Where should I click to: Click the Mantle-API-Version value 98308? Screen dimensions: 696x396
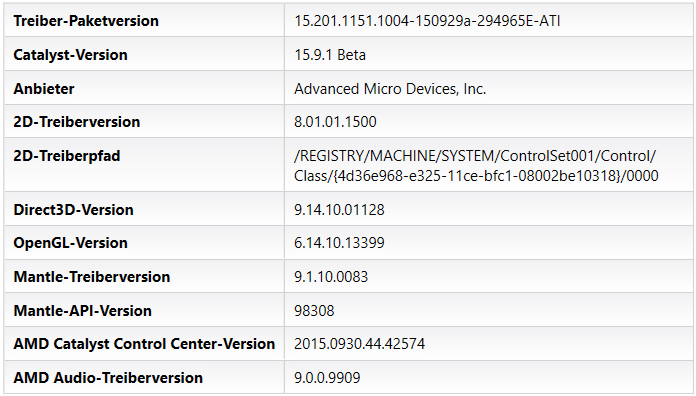(314, 310)
